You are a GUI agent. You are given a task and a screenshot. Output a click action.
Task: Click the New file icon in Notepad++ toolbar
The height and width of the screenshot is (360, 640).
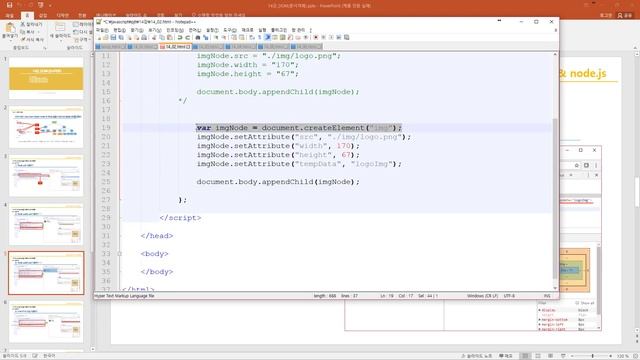(99, 38)
